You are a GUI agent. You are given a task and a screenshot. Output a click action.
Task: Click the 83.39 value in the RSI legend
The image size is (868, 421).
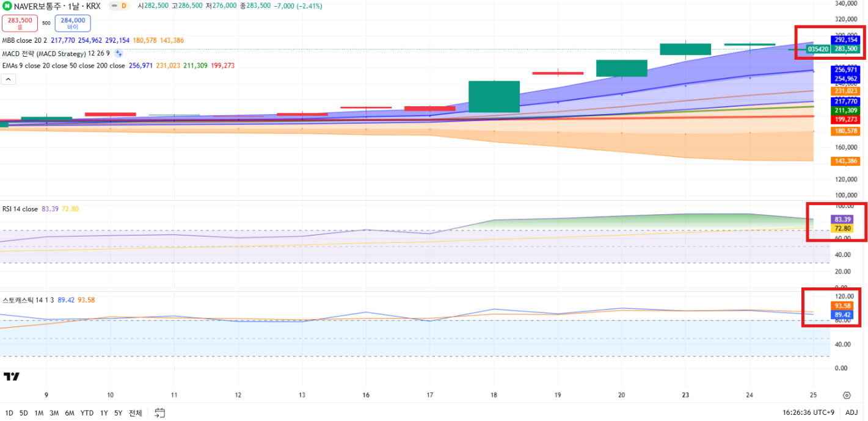click(x=50, y=209)
